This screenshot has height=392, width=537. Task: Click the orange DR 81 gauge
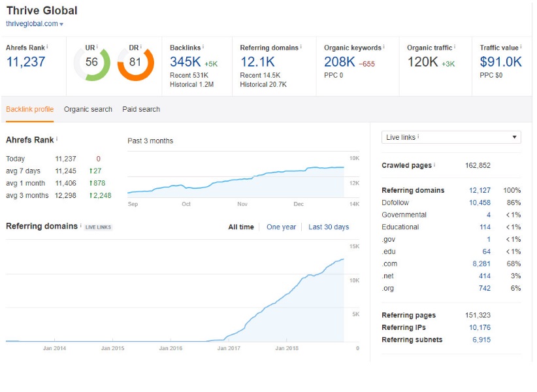click(135, 63)
